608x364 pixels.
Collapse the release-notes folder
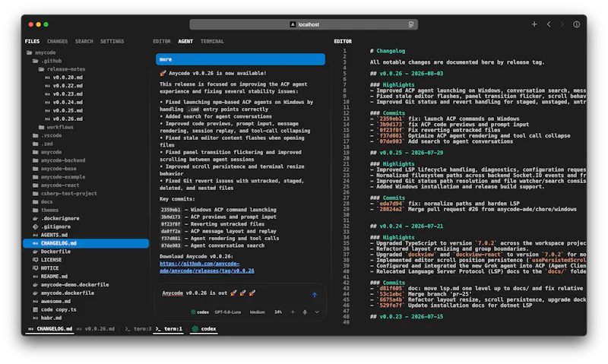[x=62, y=69]
